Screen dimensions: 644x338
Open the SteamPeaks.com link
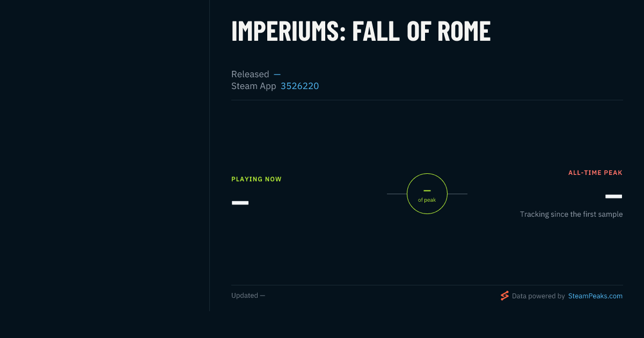tap(595, 296)
